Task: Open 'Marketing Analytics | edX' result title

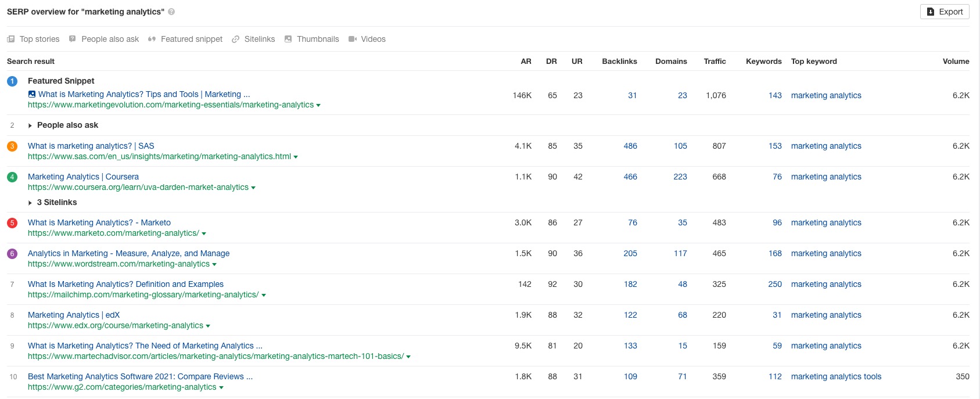Action: pos(74,315)
